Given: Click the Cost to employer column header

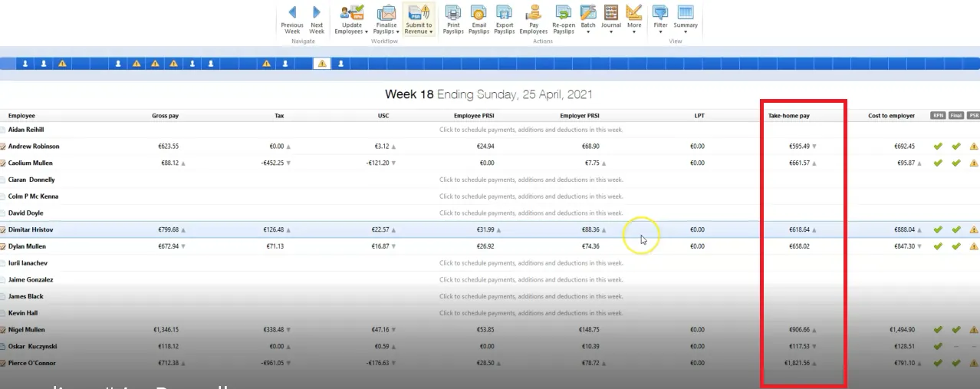Looking at the screenshot, I should [x=891, y=116].
